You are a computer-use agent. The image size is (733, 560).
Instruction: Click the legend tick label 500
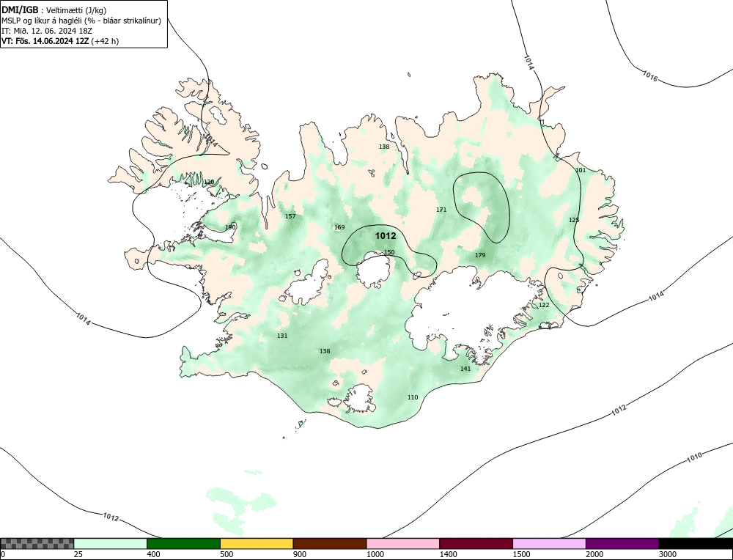226,555
